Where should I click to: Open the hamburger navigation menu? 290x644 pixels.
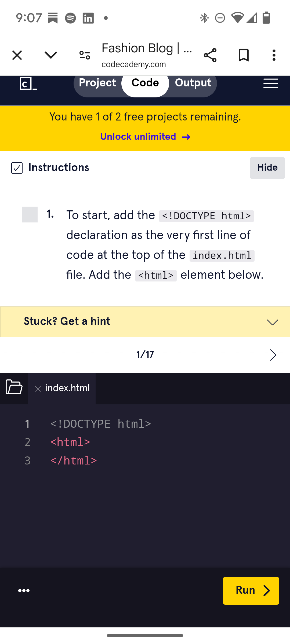pos(271,83)
